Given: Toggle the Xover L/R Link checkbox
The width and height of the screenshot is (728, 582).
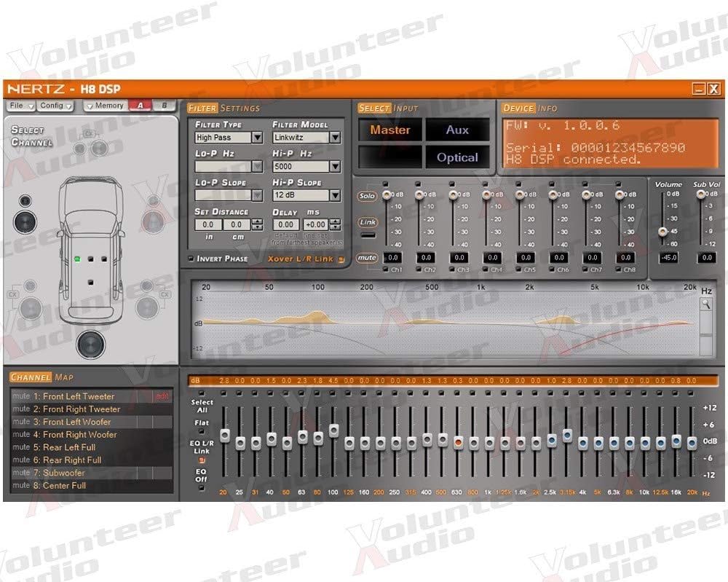Looking at the screenshot, I should point(341,259).
